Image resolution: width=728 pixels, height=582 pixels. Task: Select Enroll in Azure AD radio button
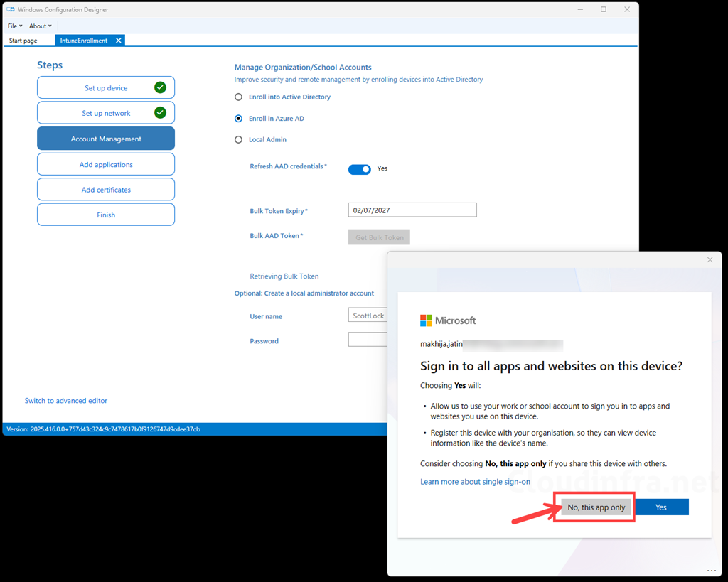[238, 119]
